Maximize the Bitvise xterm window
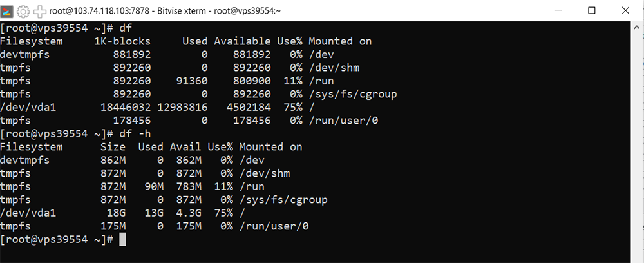 coord(591,11)
